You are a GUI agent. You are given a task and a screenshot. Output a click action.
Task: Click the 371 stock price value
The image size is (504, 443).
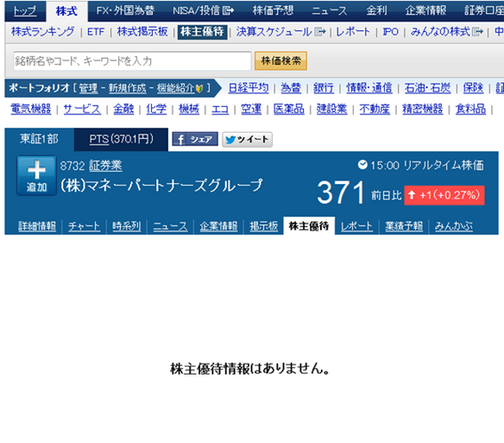[x=341, y=192]
